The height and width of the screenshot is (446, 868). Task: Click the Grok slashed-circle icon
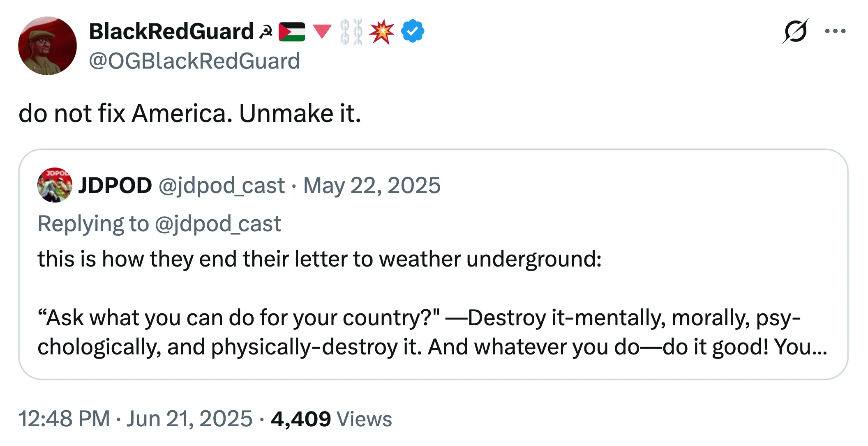point(795,31)
